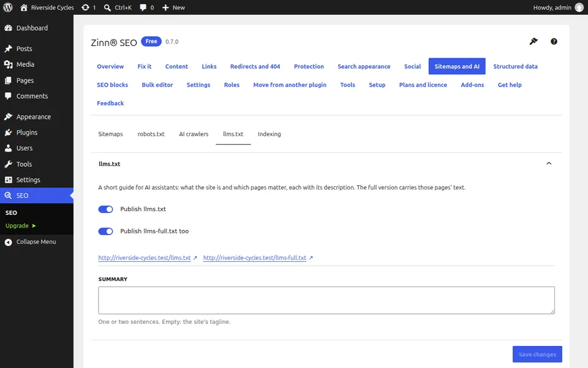Click Collapse Menu arrow icon
588x368 pixels.
(x=8, y=242)
